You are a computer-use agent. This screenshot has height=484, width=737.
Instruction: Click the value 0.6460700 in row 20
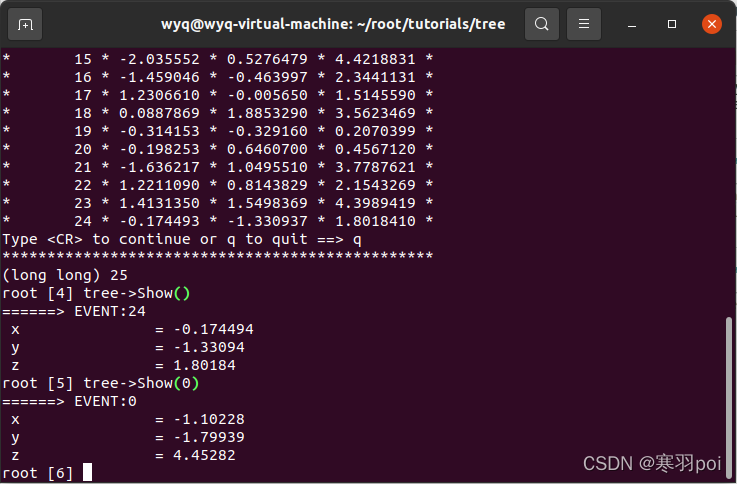tap(267, 149)
